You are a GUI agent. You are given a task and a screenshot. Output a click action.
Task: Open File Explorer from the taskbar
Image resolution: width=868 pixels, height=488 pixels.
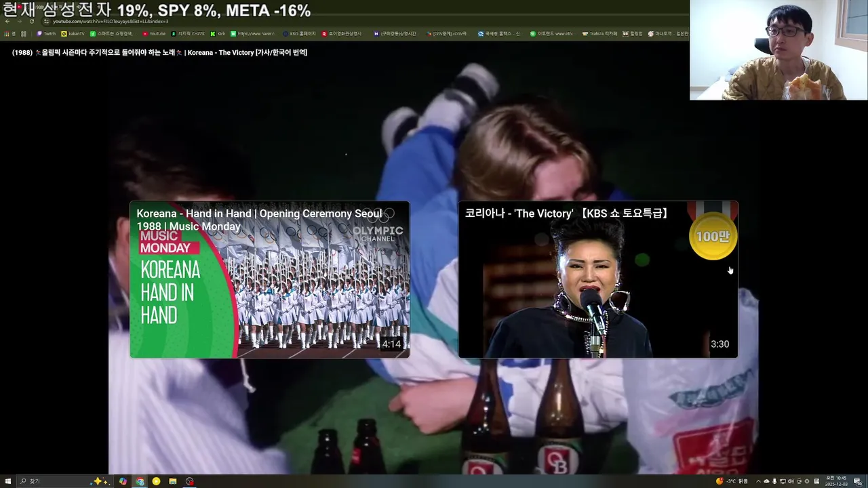tap(173, 481)
